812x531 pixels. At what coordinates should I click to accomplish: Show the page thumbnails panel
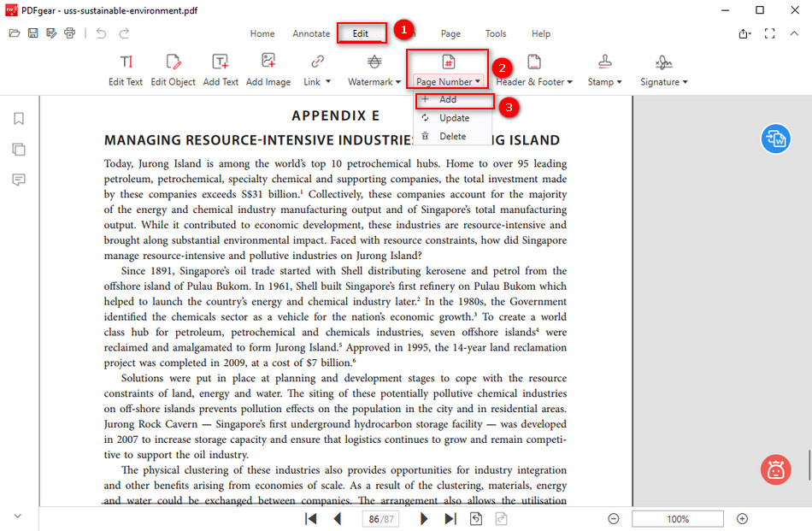click(x=18, y=149)
